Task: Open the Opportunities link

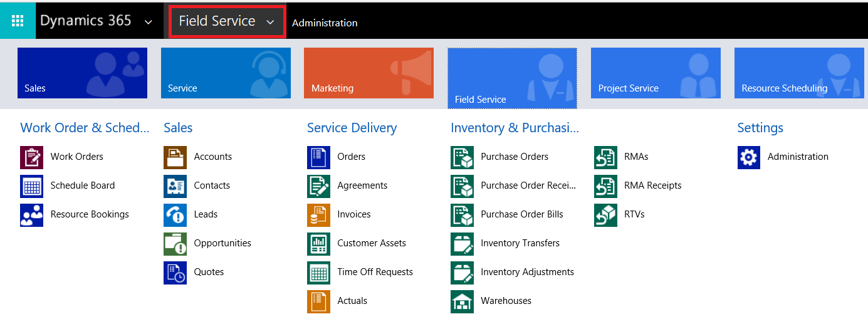Action: (222, 243)
